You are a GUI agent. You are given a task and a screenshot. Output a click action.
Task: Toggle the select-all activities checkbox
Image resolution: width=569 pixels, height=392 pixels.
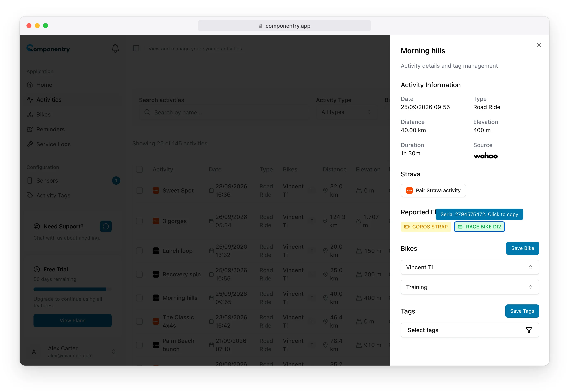pos(139,170)
